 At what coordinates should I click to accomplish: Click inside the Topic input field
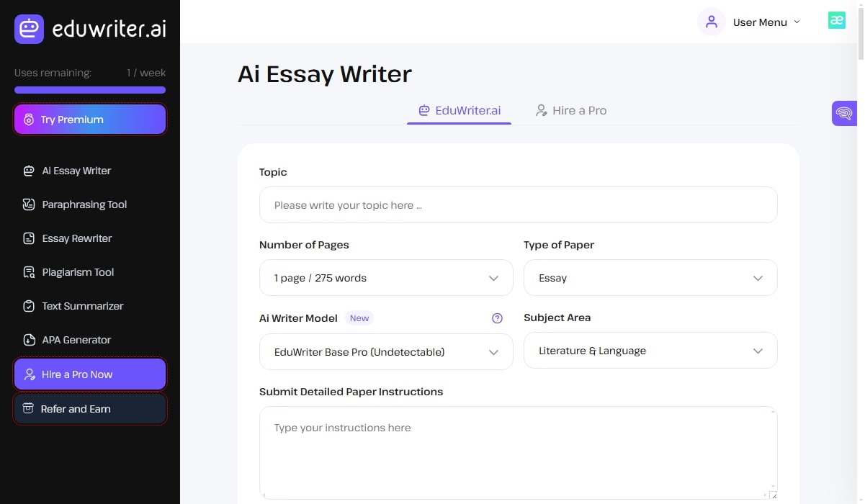coord(518,205)
